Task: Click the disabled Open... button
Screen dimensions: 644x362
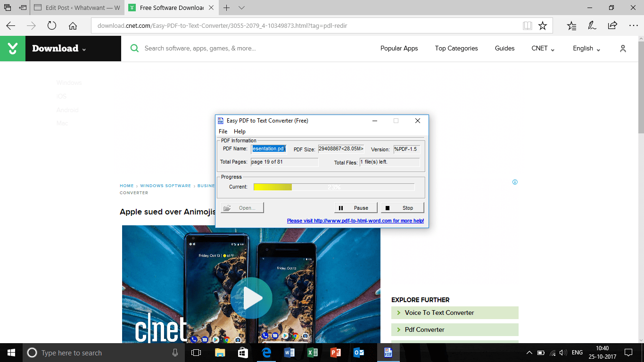Action: 242,208
